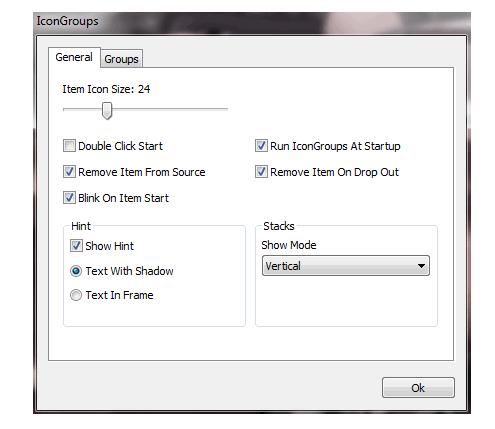Choose the Text In Frame option

click(76, 295)
